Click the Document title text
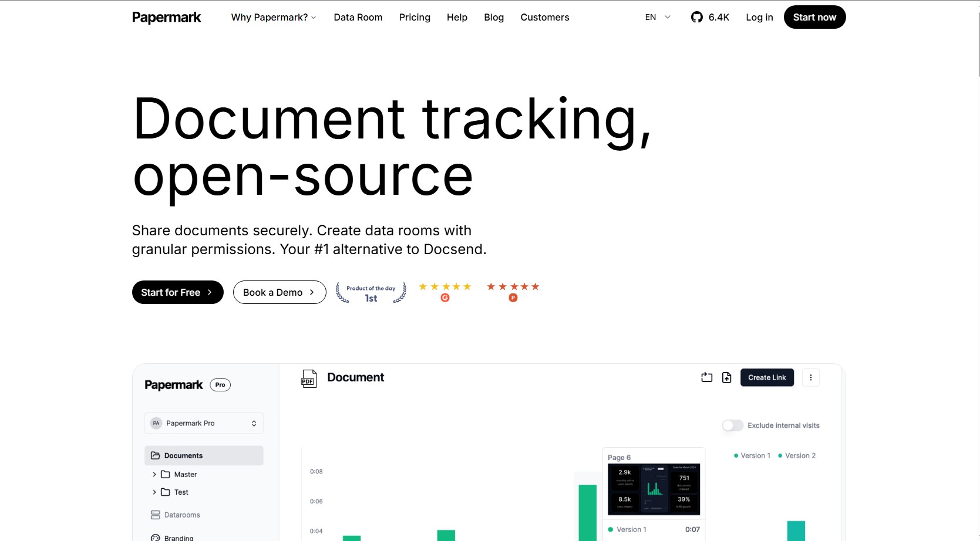Screen dimensions: 980x541 tap(356, 377)
